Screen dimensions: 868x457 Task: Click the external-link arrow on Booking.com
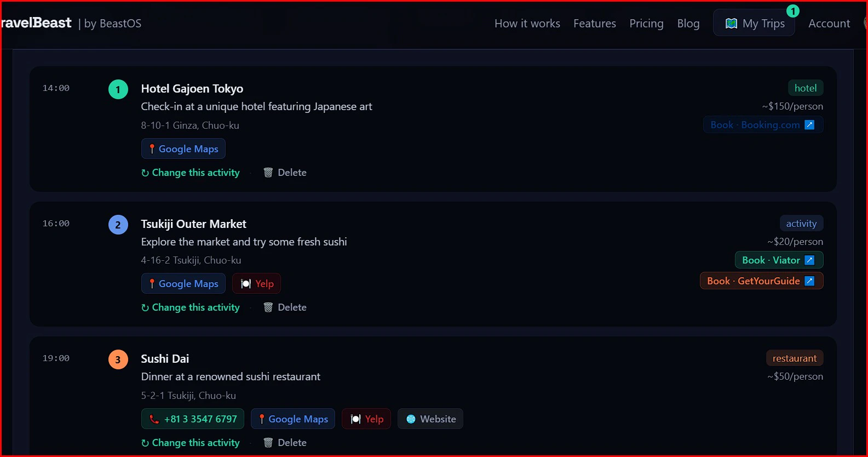[809, 125]
